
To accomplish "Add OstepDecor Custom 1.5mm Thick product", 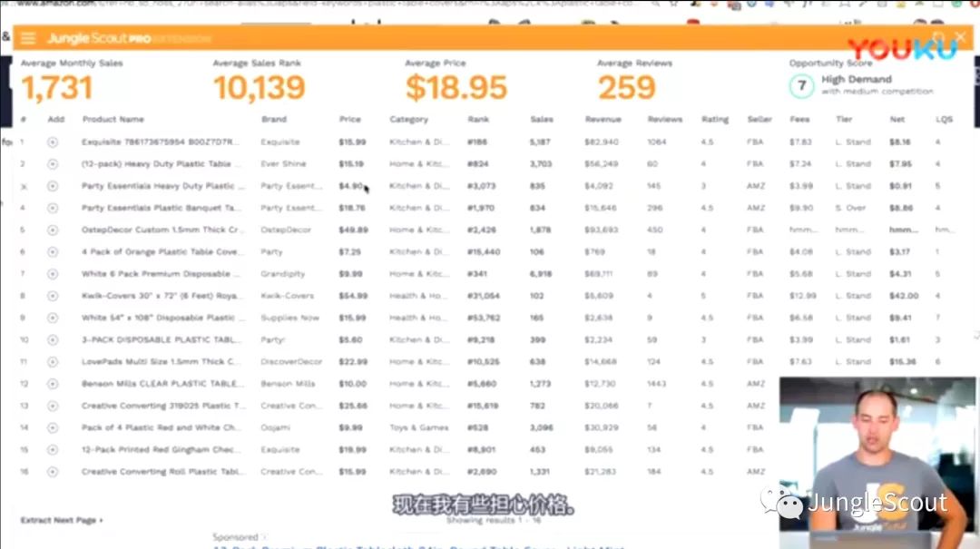I will coord(53,230).
